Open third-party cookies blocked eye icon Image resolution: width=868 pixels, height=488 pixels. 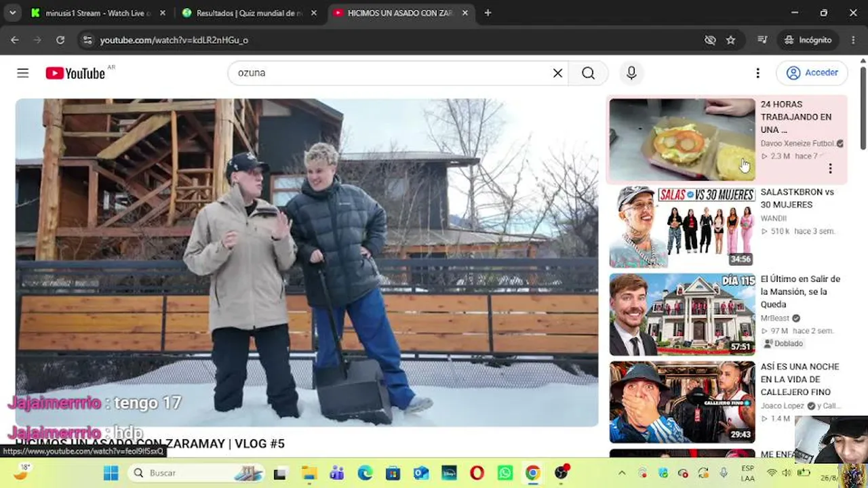tap(710, 40)
